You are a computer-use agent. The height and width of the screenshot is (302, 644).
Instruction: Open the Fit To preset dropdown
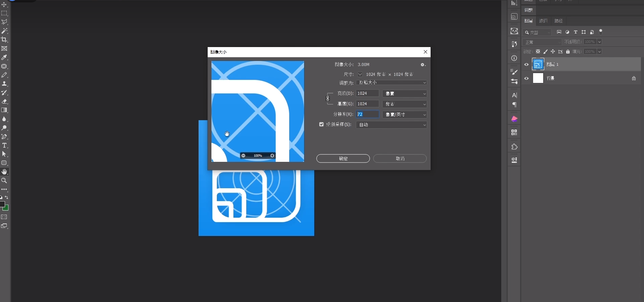point(391,83)
